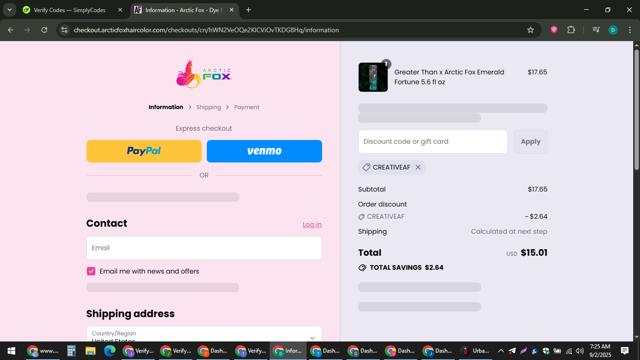This screenshot has height=360, width=640.
Task: Open the volume control in system tray
Action: coord(580,351)
